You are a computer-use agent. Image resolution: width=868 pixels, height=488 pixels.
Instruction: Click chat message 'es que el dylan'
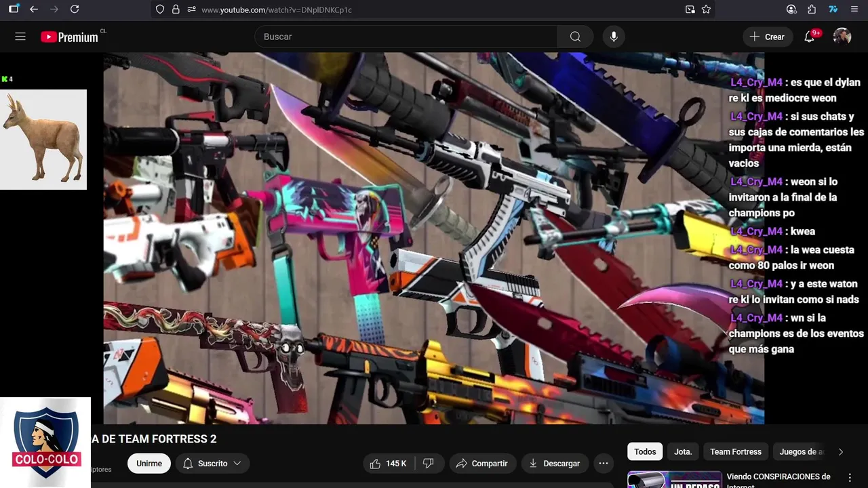pyautogui.click(x=795, y=89)
